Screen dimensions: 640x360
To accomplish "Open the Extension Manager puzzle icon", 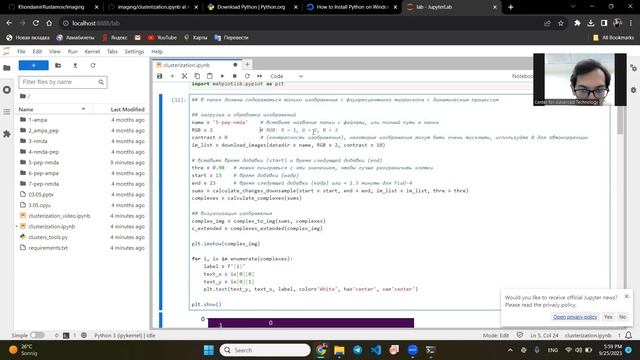I will point(7,133).
